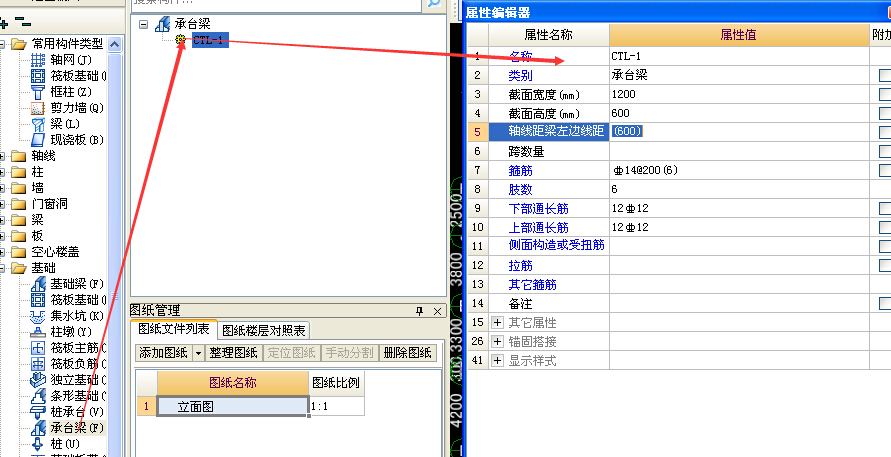Open the 墙 folder in tree

point(19,188)
